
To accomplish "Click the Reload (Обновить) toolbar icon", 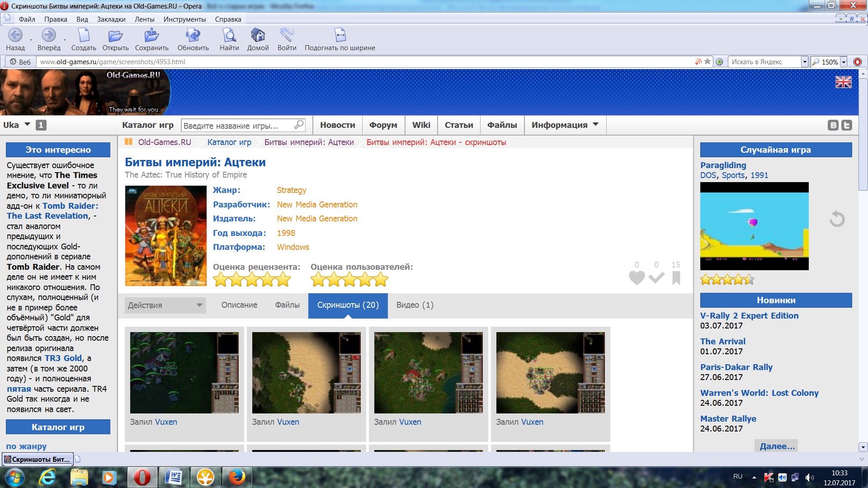I will click(193, 35).
